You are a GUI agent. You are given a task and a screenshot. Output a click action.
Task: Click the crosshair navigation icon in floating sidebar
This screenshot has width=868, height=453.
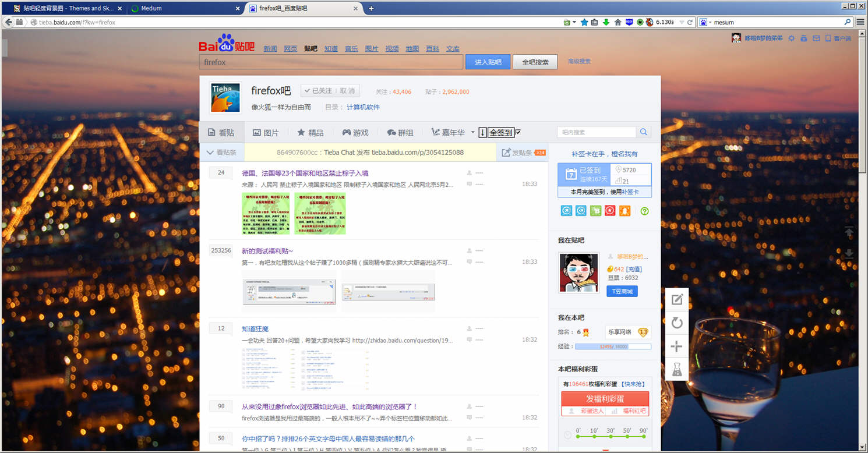(x=676, y=346)
